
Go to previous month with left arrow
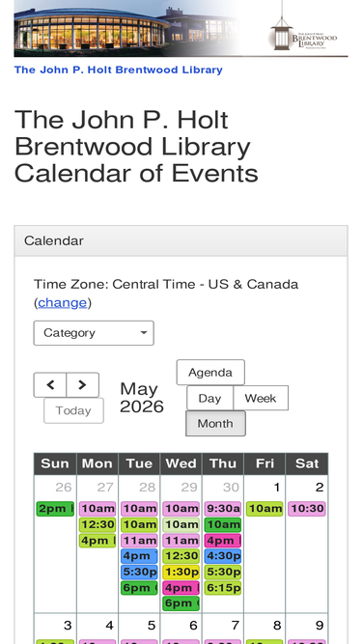pos(49,385)
